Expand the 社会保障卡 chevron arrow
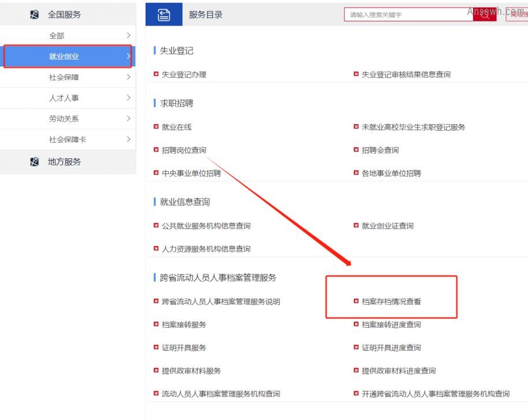This screenshot has width=528, height=420. tap(128, 140)
